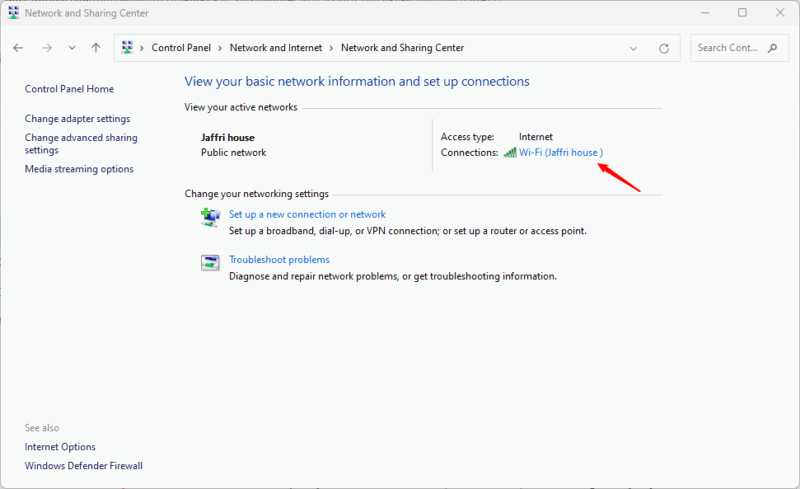Expand chevron after Control Panel breadcrumb
Screen dimensions: 800x489
tap(220, 48)
